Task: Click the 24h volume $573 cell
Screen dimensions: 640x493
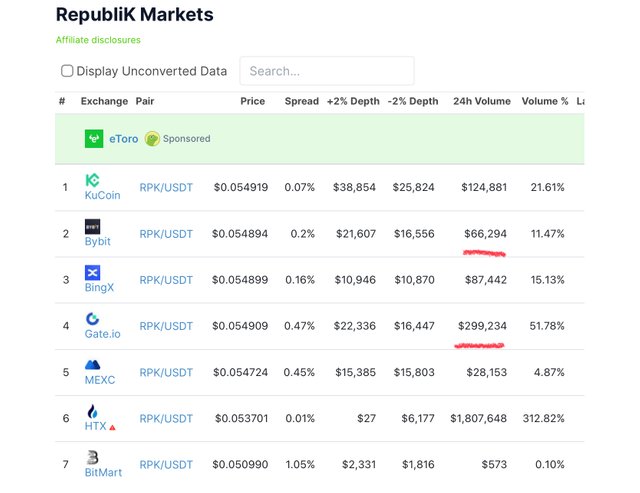Action: (494, 464)
